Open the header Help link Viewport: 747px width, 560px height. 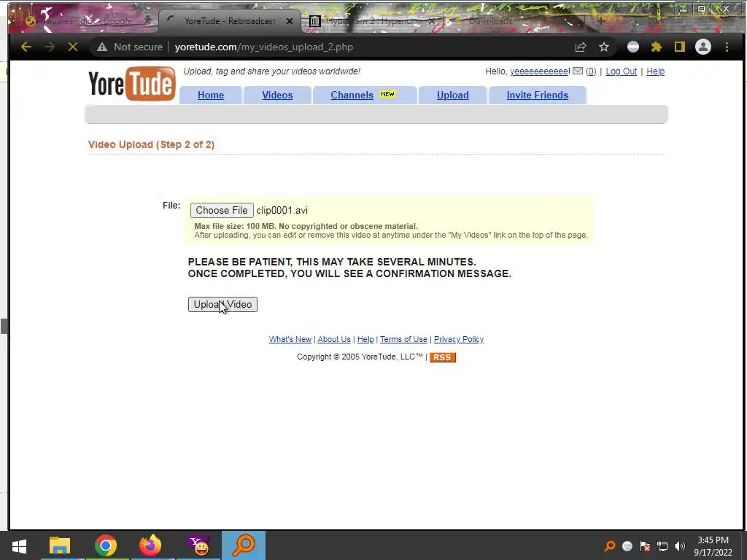point(656,71)
